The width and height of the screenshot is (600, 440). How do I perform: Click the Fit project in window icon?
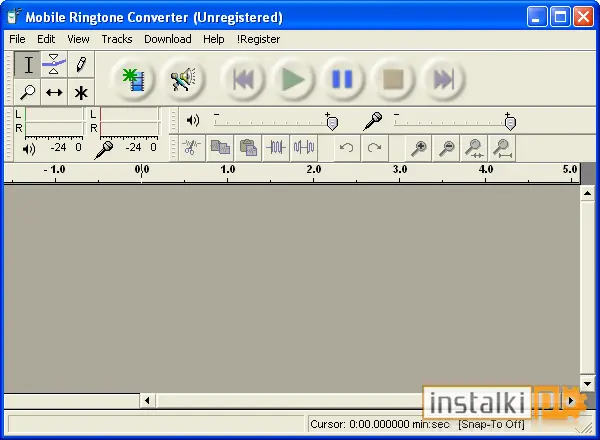point(502,147)
